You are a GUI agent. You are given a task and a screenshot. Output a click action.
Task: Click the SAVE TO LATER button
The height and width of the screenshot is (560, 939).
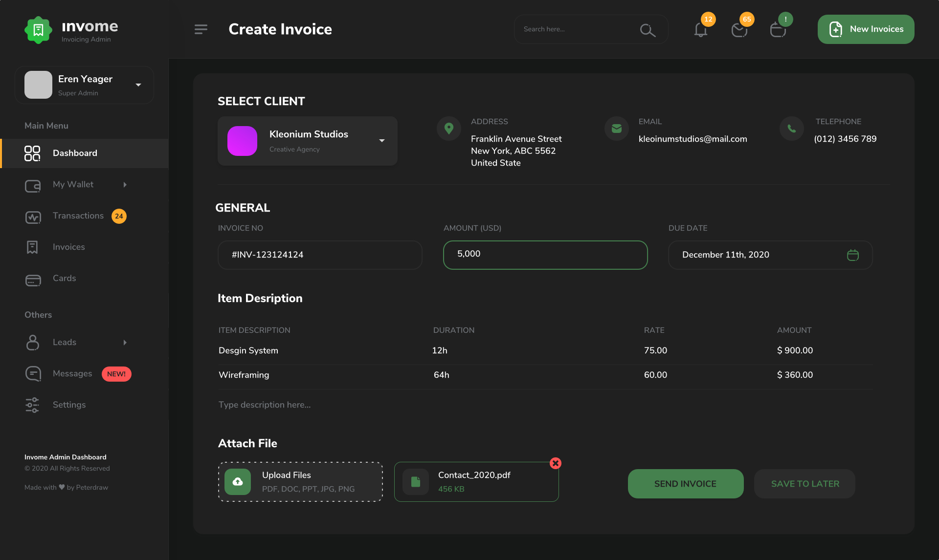click(805, 483)
